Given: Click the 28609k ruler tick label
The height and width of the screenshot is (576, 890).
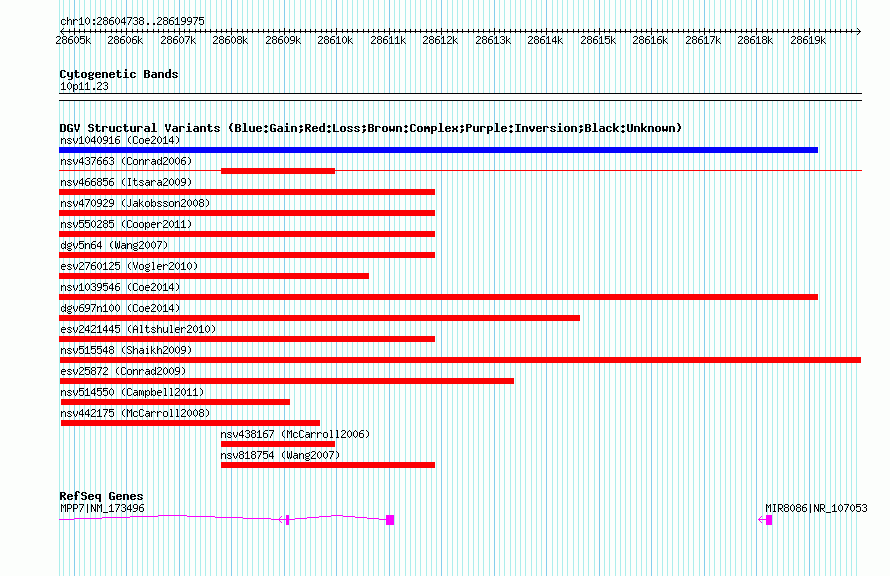Looking at the screenshot, I should (x=283, y=40).
